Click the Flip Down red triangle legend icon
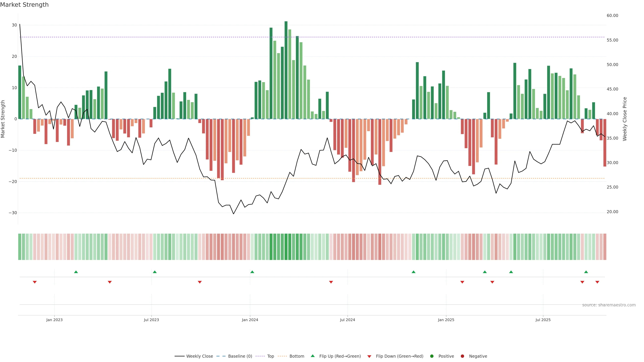This screenshot has height=362, width=644. click(x=369, y=356)
